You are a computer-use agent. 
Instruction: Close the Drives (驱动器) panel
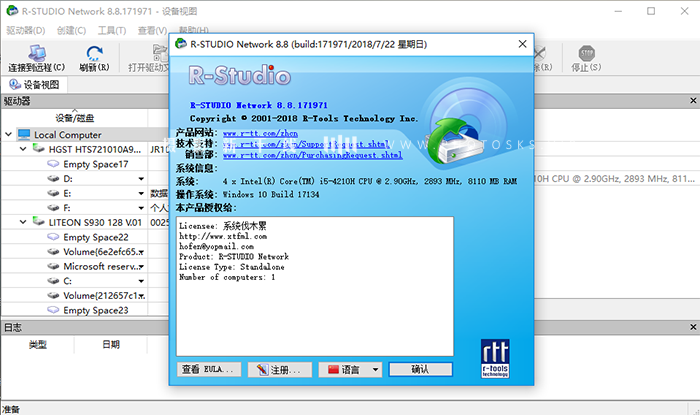pos(693,101)
